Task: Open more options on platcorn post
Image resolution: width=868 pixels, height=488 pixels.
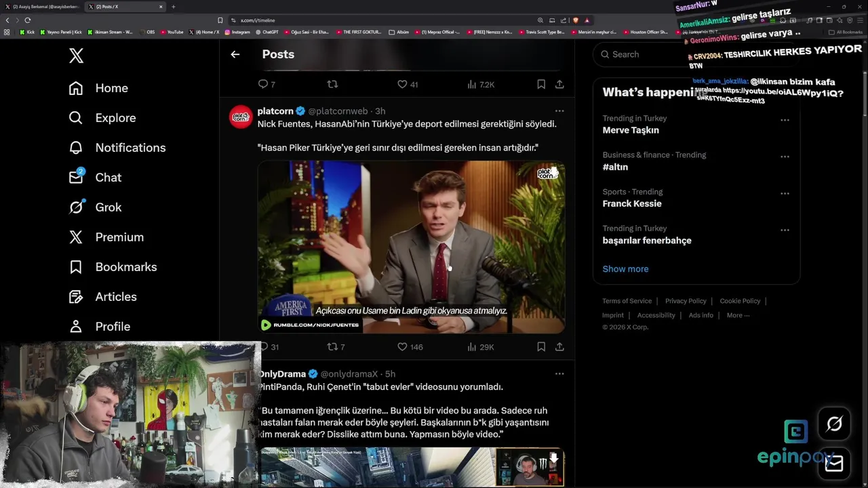Action: [x=559, y=110]
